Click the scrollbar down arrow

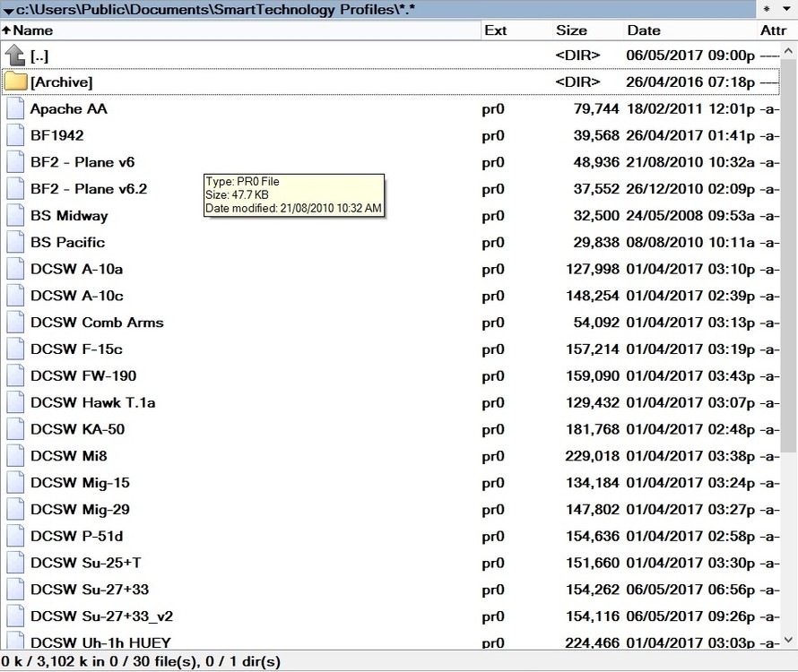coord(788,640)
